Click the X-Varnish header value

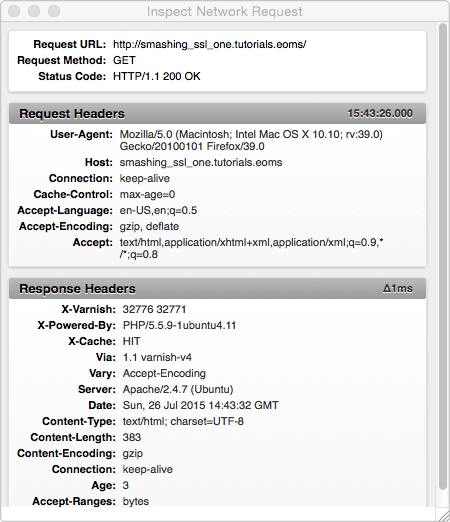(x=154, y=309)
